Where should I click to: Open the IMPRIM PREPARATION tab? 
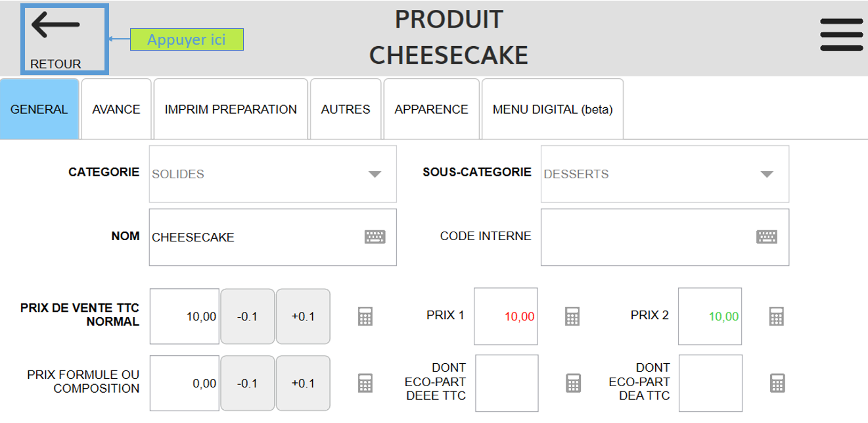tap(231, 109)
